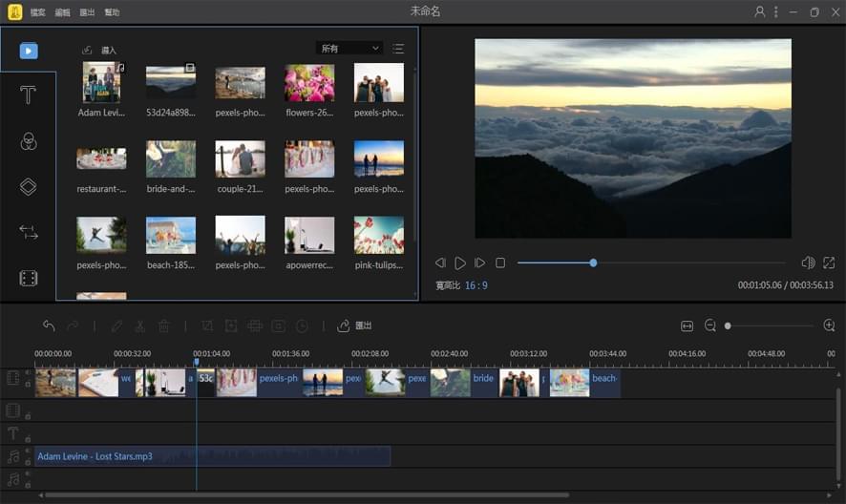This screenshot has height=504, width=846.
Task: Click the 匯出 export button above timeline
Action: (x=355, y=326)
